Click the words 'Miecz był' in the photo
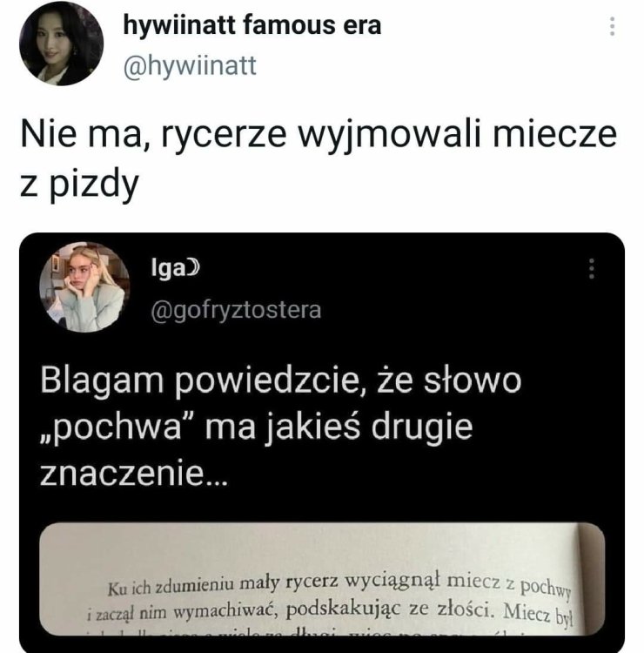Image resolution: width=644 pixels, height=653 pixels. coord(539,613)
